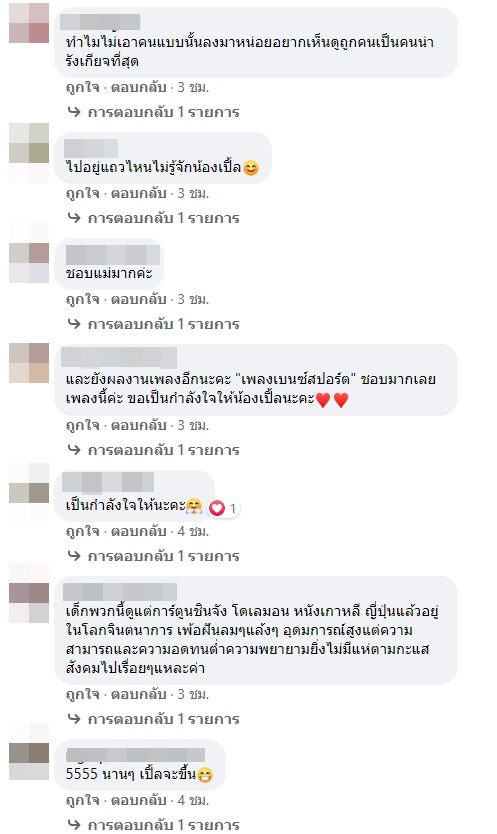Open blurred avatar of first commenter

[x=29, y=22]
